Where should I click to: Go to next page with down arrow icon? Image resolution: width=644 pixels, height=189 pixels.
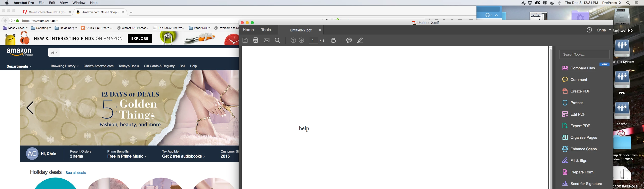point(301,40)
